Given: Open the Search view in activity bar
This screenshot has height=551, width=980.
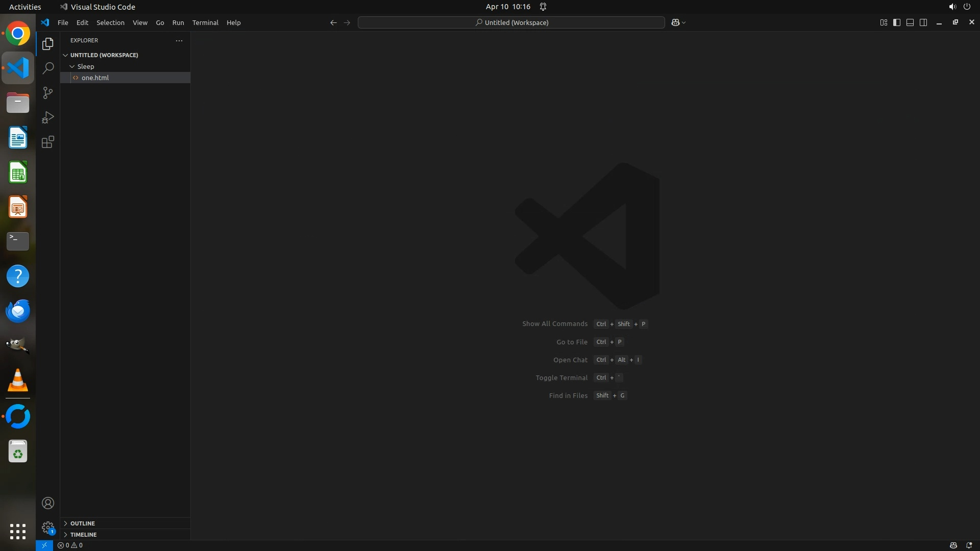Looking at the screenshot, I should tap(48, 68).
